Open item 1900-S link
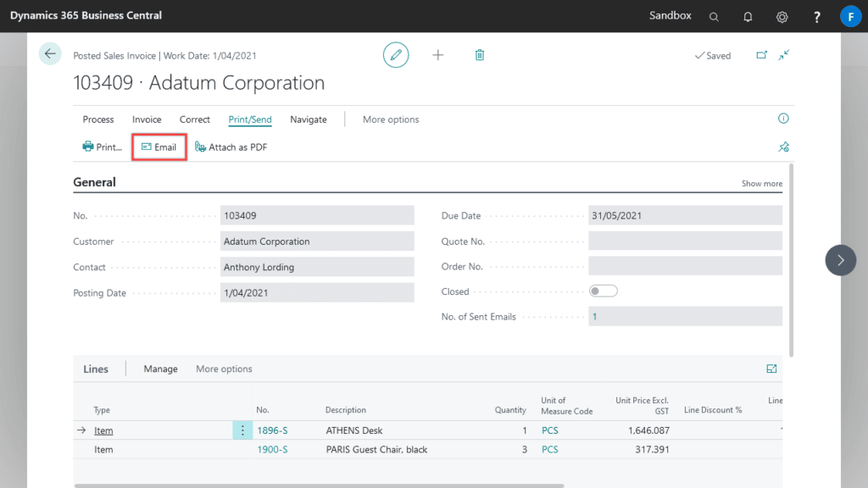868x488 pixels. (272, 449)
